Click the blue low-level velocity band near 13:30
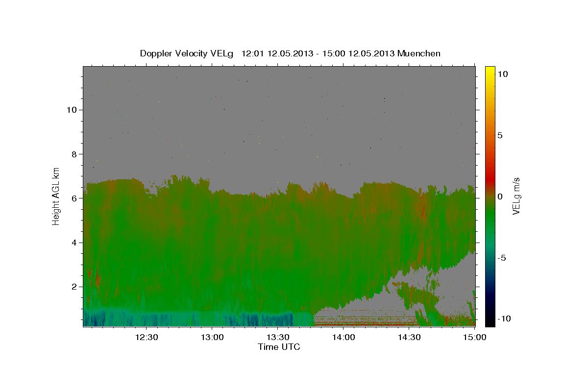 (x=269, y=319)
